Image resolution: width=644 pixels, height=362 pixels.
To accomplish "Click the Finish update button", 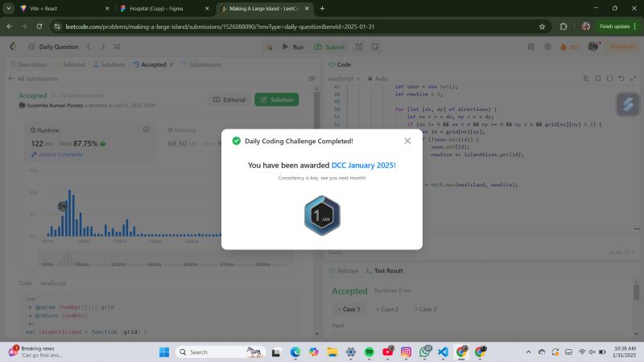I will [x=617, y=27].
